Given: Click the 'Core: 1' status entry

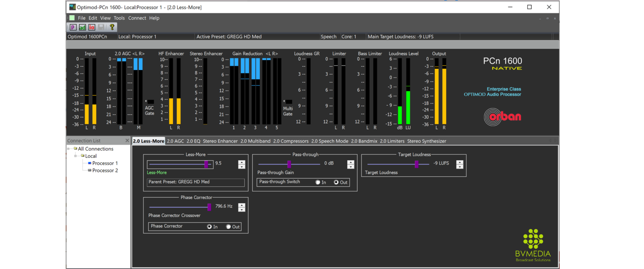Looking at the screenshot, I should [349, 37].
